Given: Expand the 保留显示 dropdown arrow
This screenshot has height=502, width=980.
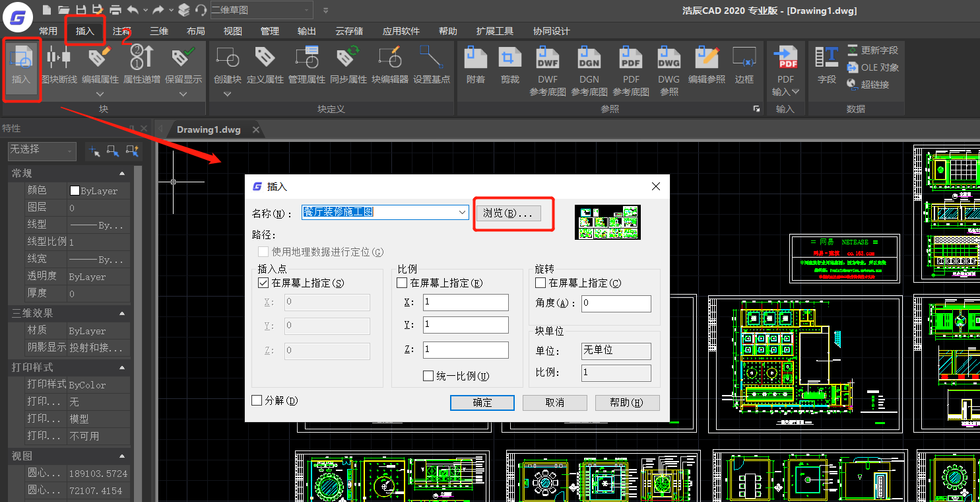Looking at the screenshot, I should [x=183, y=94].
